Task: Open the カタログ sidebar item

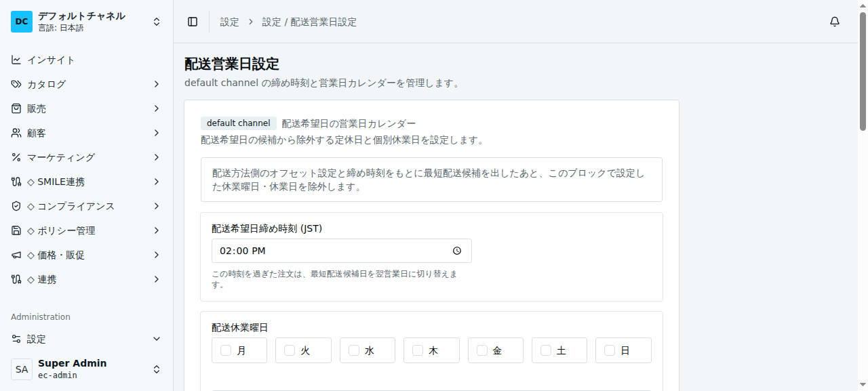Action: pos(87,84)
